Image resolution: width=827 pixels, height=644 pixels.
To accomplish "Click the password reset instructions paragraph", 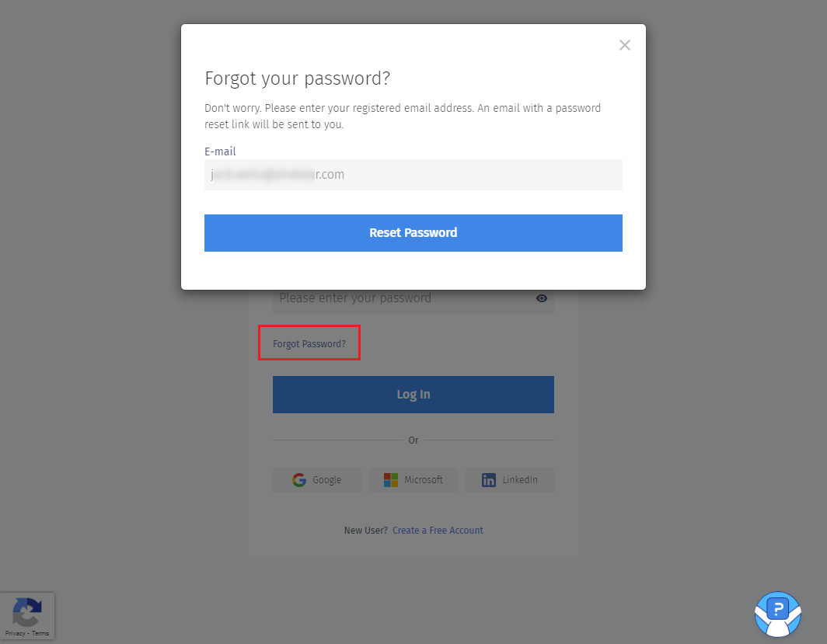I will pyautogui.click(x=402, y=116).
